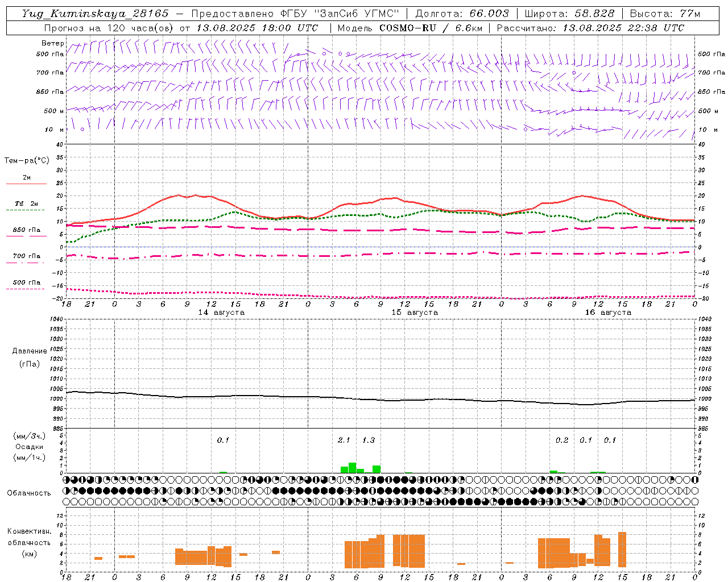Click the '(мм/1ч.)' precipitation unit label

(30, 458)
